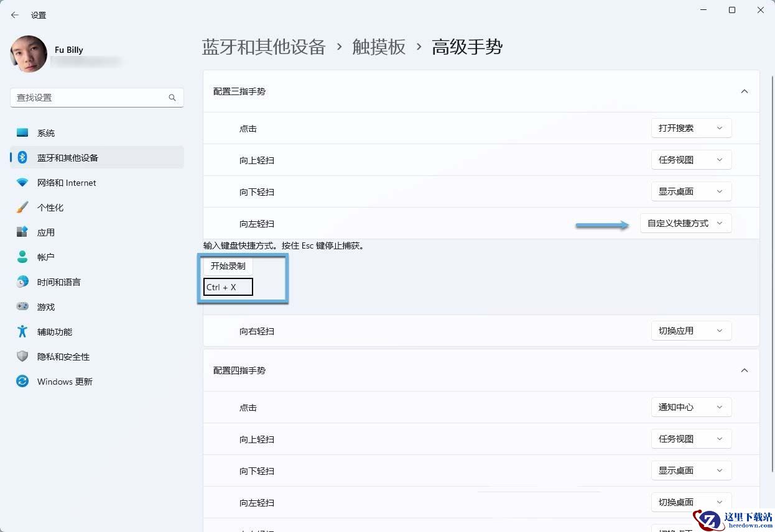Image resolution: width=775 pixels, height=532 pixels.
Task: Click the 游戏 gamepad icon
Action: coord(22,306)
